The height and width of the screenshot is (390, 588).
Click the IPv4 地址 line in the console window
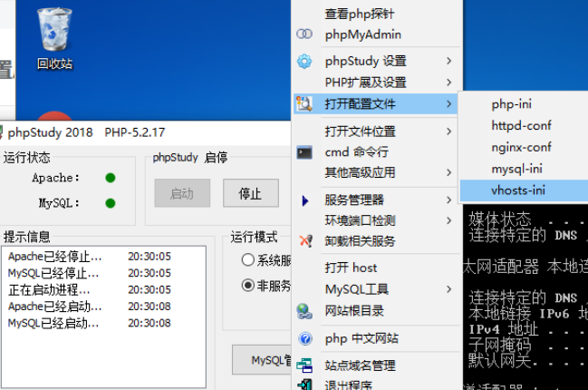[528, 329]
